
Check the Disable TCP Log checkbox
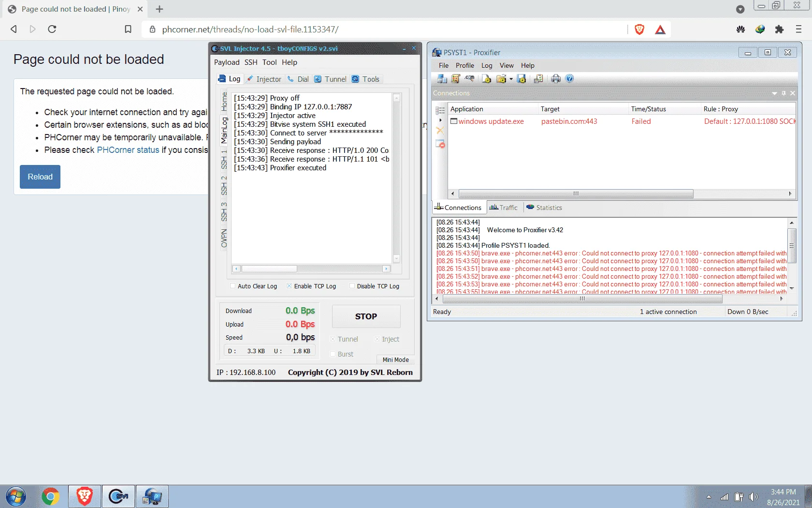pyautogui.click(x=352, y=286)
